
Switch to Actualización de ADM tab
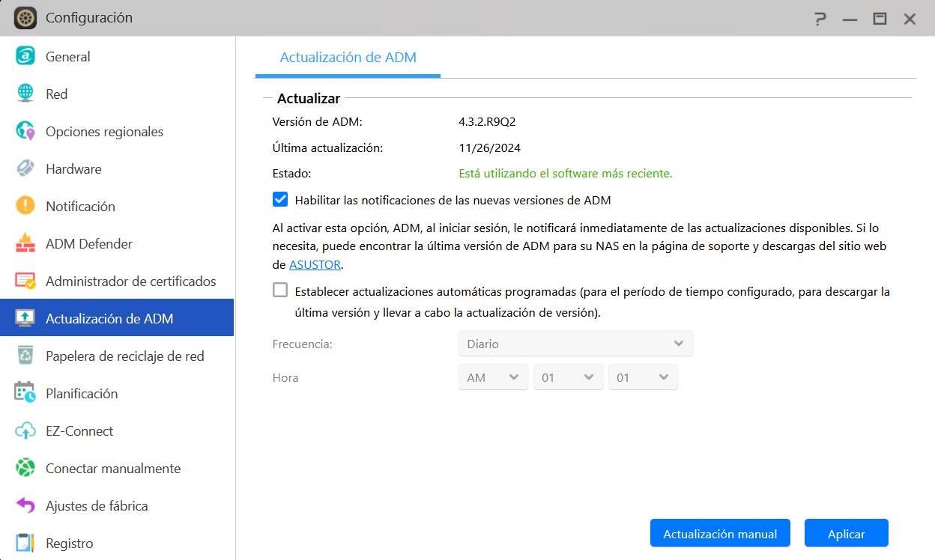[x=348, y=58]
